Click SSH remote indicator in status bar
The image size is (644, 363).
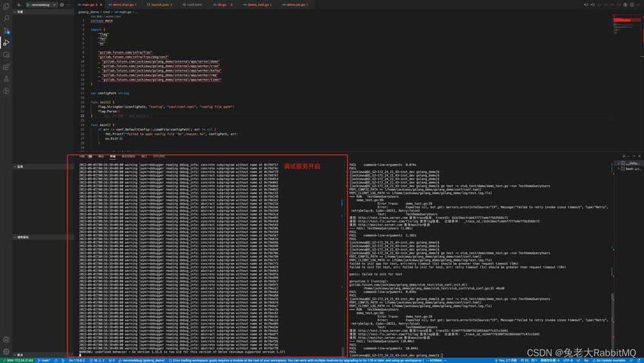[x=18, y=360]
